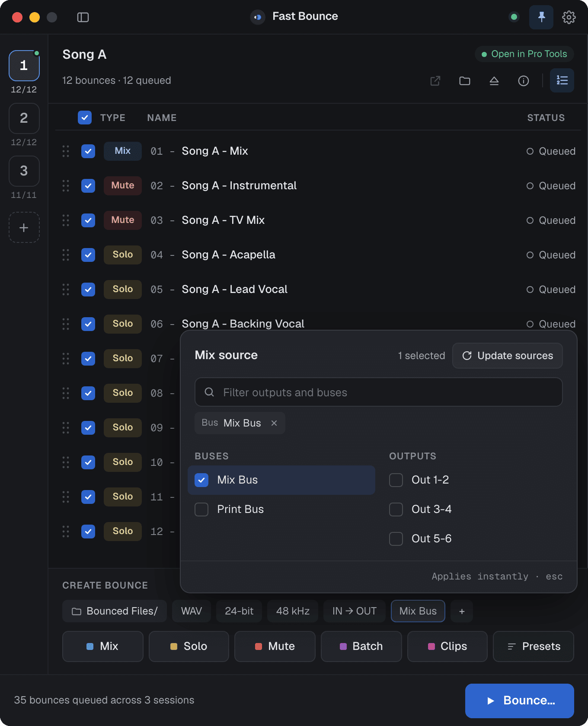588x726 pixels.
Task: Check the Out 3-4 output checkbox
Action: [x=396, y=509]
